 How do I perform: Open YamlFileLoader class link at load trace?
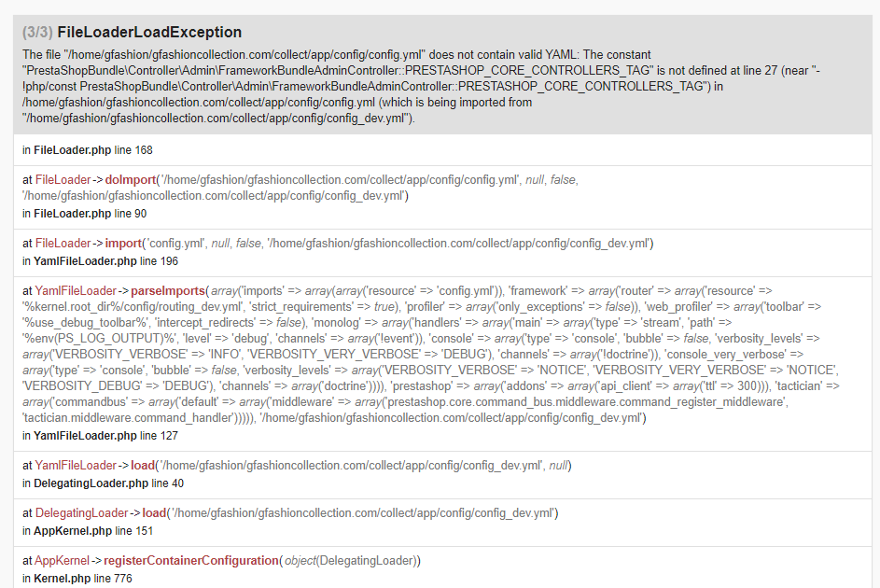coord(76,465)
